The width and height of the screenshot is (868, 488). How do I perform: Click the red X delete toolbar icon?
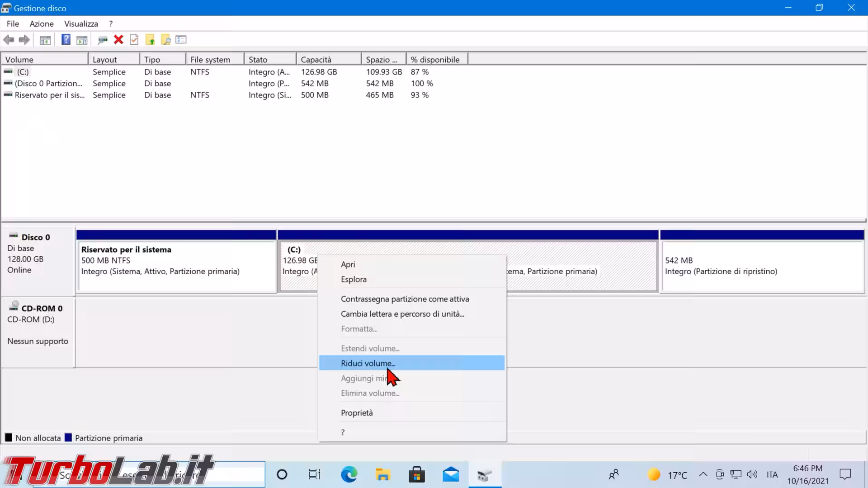[x=118, y=40]
